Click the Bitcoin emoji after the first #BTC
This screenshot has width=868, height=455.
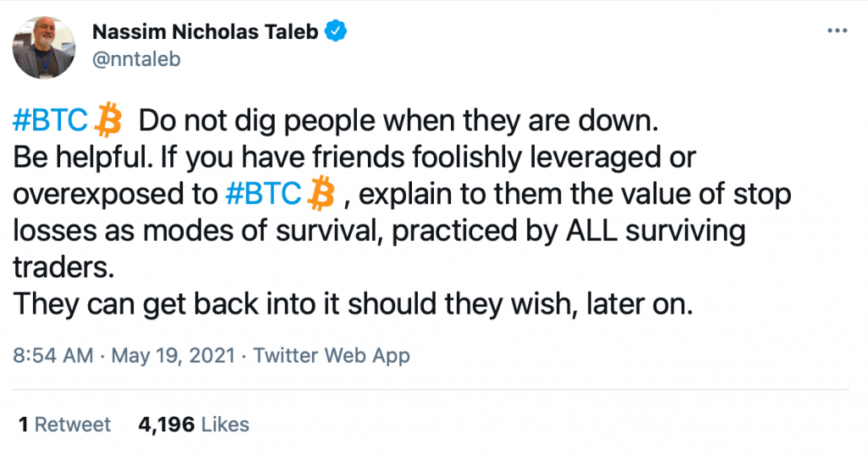[x=108, y=121]
